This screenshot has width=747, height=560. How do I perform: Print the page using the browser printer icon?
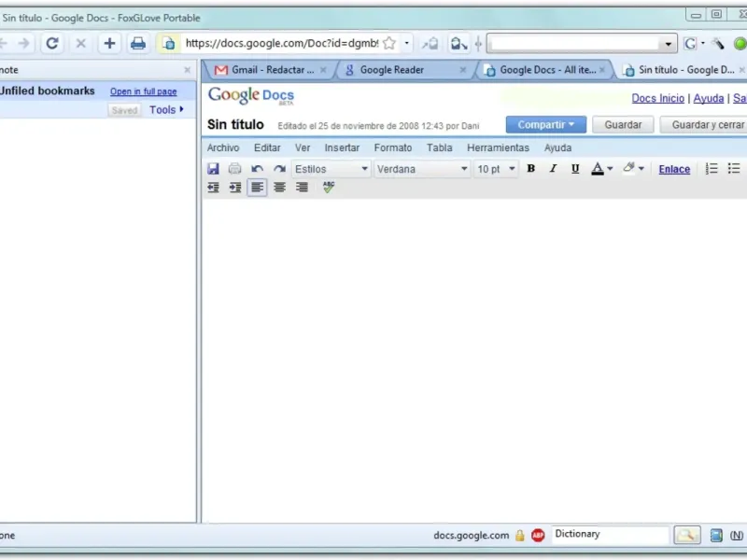tap(138, 43)
